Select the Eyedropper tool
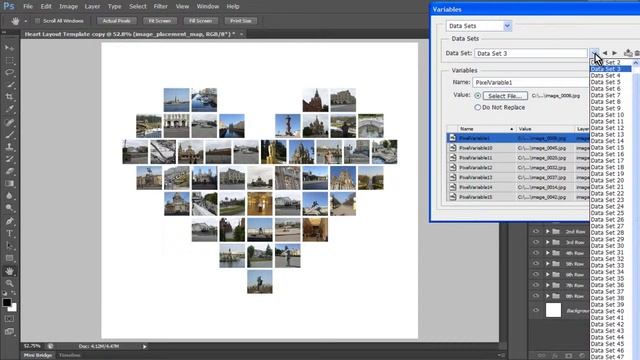This screenshot has height=360, width=640. tap(9, 109)
